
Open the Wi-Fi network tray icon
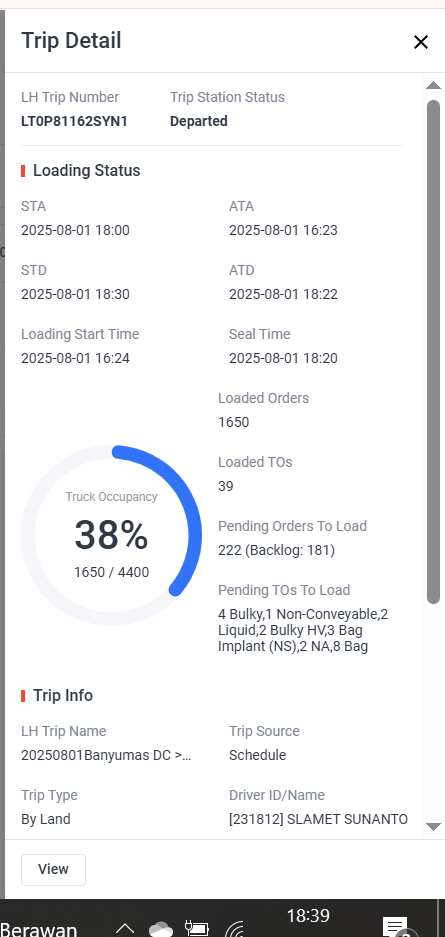(234, 928)
